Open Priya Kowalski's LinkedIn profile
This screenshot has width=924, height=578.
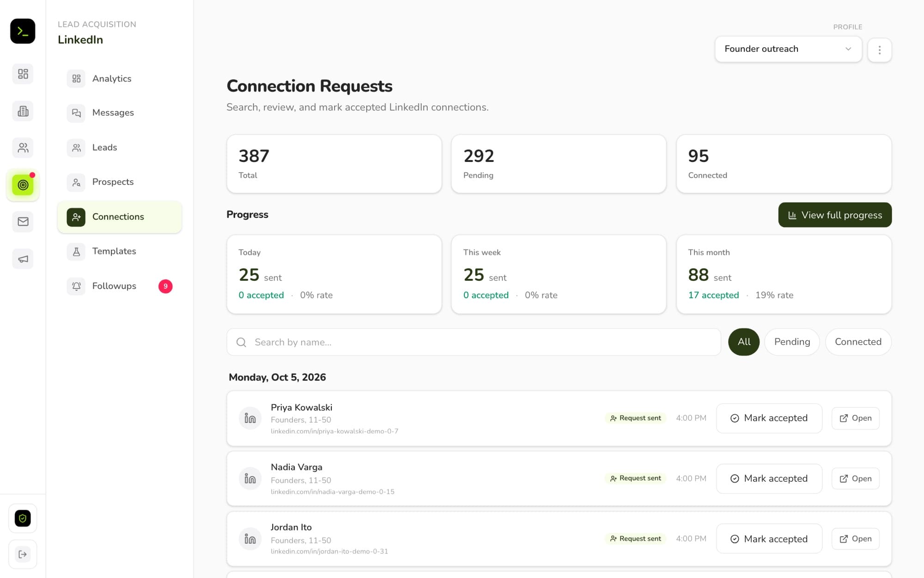coord(855,418)
